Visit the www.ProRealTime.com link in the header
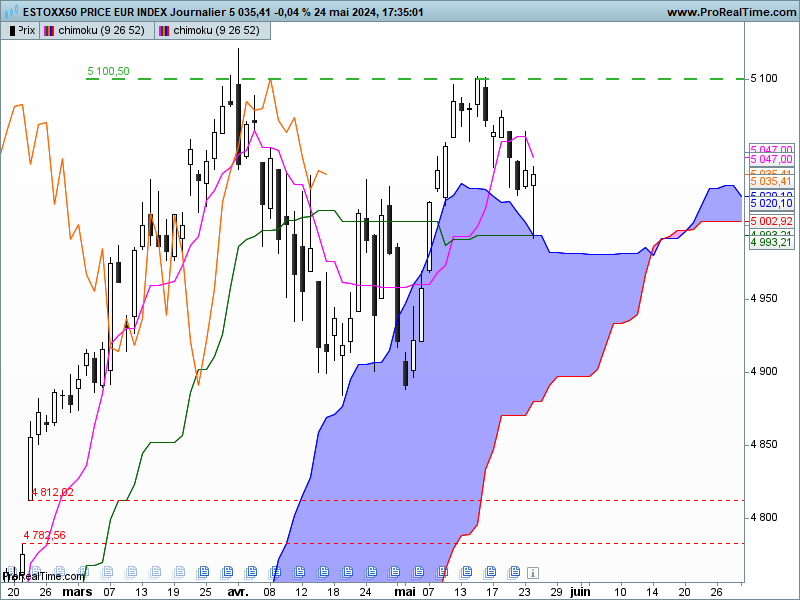The width and height of the screenshot is (800, 600). point(733,12)
